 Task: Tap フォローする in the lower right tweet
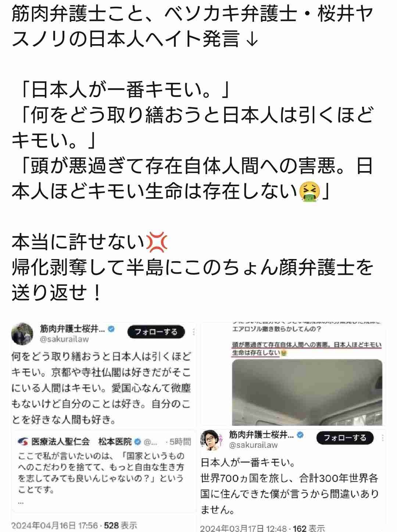click(345, 437)
